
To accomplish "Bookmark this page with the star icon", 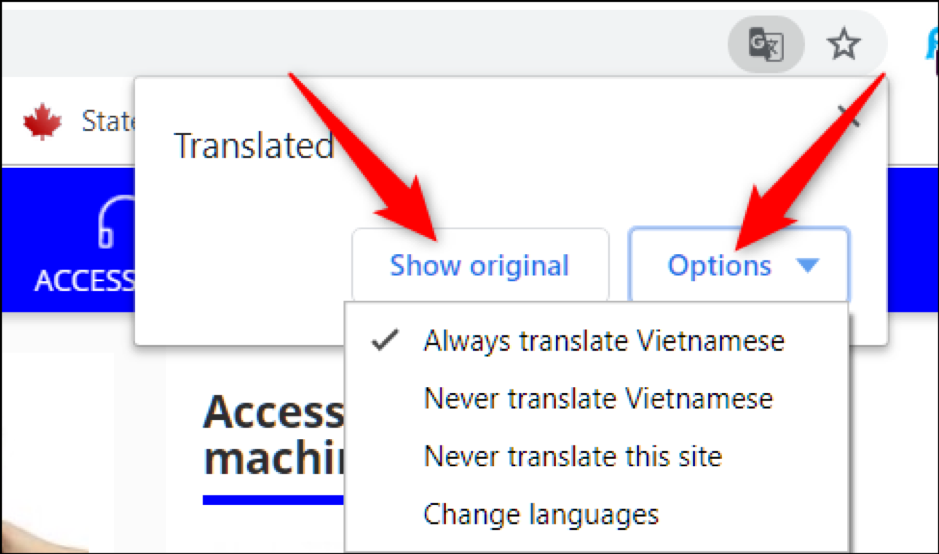I will click(843, 44).
